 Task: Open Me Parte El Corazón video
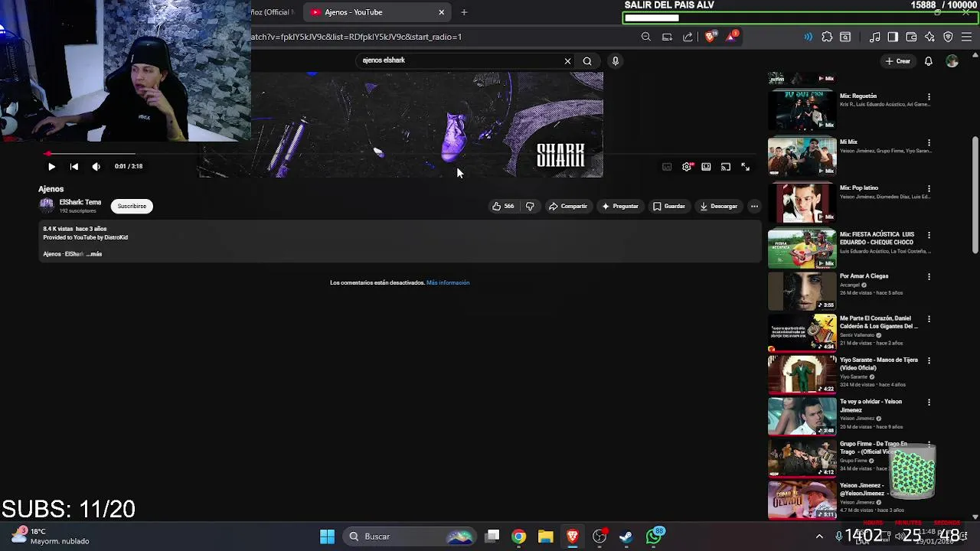click(878, 322)
